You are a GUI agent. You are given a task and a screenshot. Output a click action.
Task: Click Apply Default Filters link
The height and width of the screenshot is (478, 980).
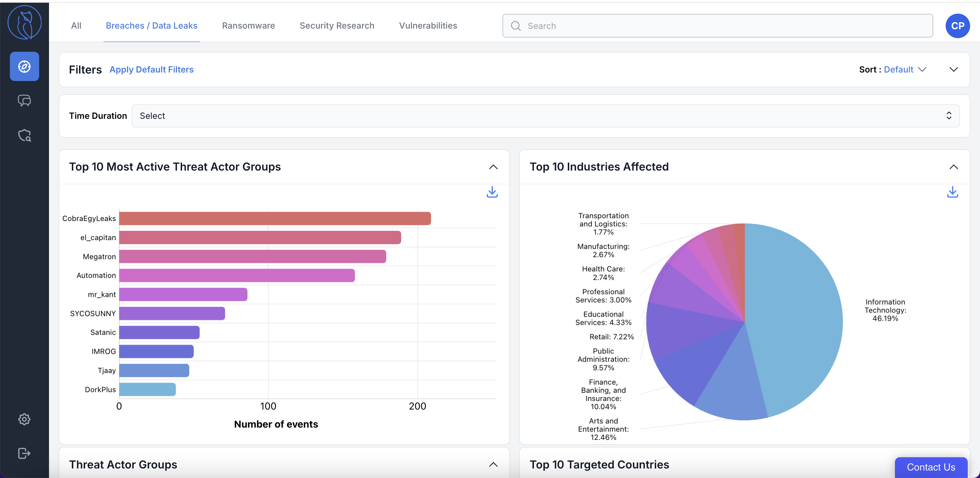(151, 69)
